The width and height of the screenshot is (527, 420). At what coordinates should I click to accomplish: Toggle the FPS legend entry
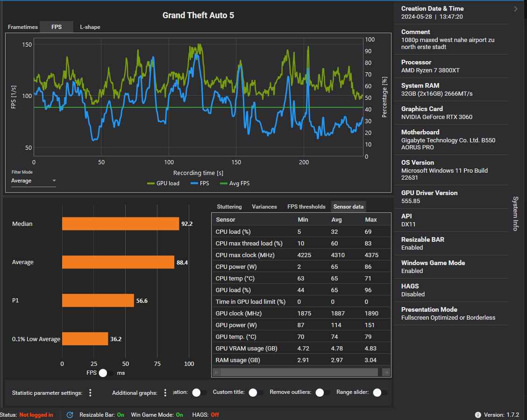coord(199,183)
